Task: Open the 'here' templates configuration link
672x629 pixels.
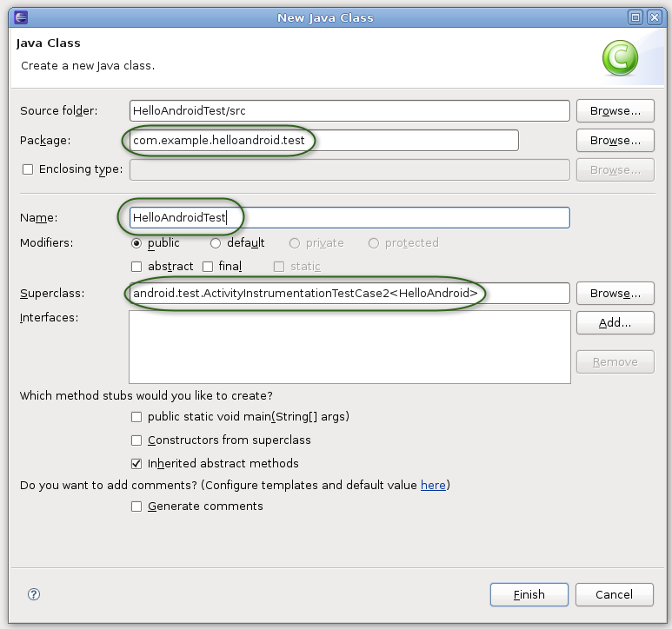Action: tap(433, 485)
